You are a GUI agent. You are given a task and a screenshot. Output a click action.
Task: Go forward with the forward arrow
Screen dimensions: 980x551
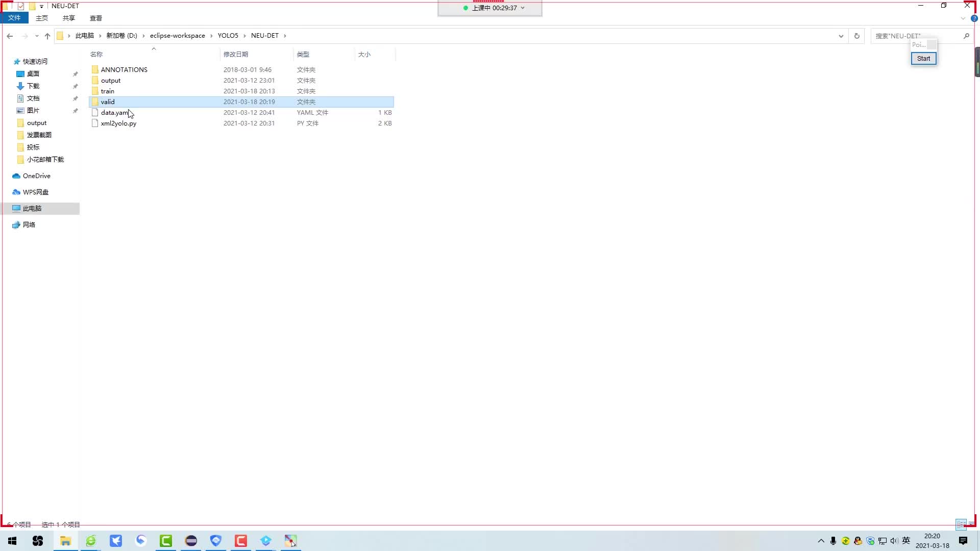[24, 36]
